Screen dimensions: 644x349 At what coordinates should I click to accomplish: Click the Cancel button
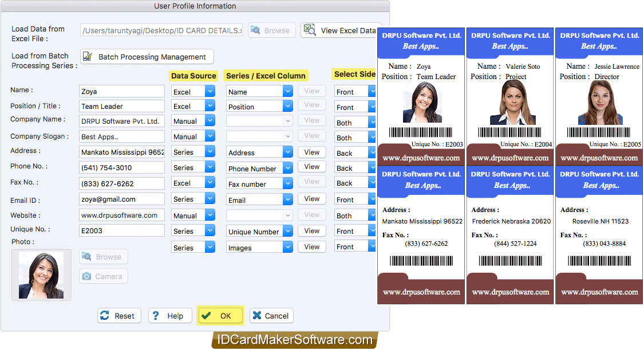[271, 316]
